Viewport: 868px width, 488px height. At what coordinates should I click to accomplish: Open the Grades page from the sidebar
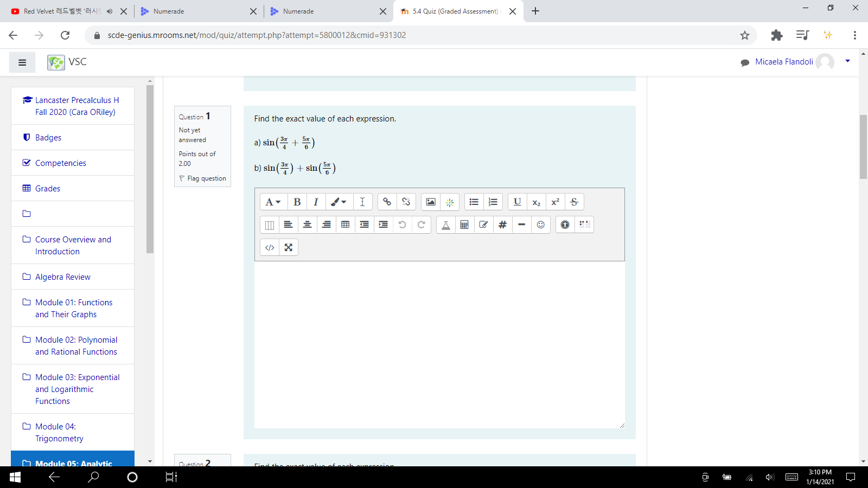pyautogui.click(x=48, y=188)
